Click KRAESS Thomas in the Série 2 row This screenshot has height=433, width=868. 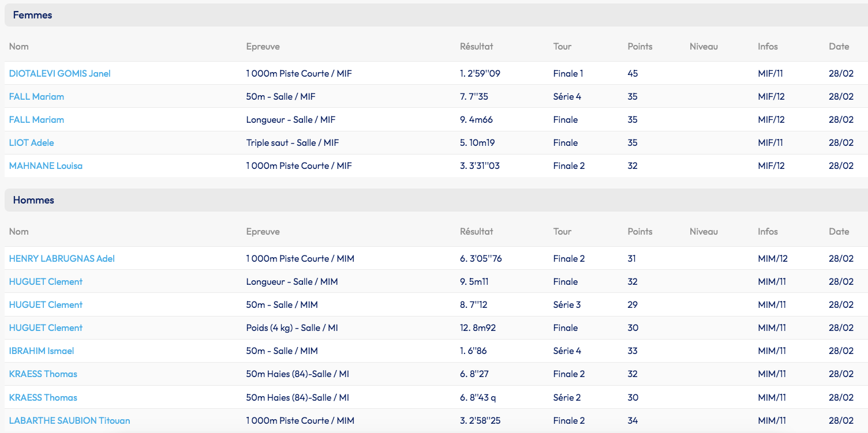pyautogui.click(x=43, y=397)
